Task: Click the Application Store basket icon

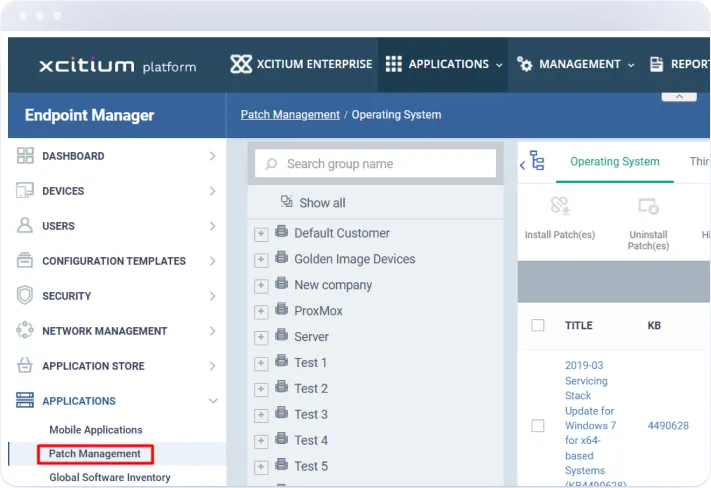Action: 25,365
